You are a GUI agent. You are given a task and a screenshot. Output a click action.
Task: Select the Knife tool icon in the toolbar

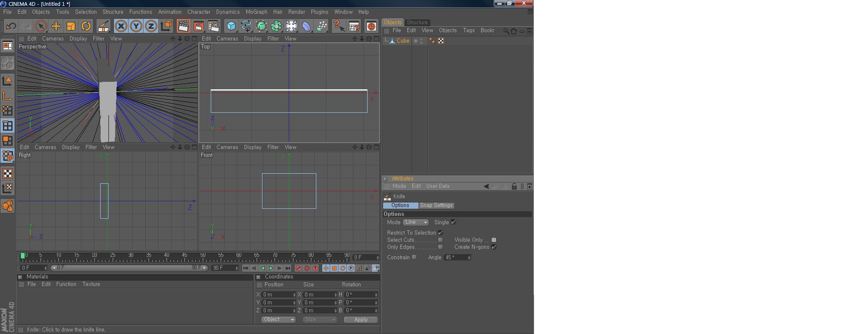point(103,26)
